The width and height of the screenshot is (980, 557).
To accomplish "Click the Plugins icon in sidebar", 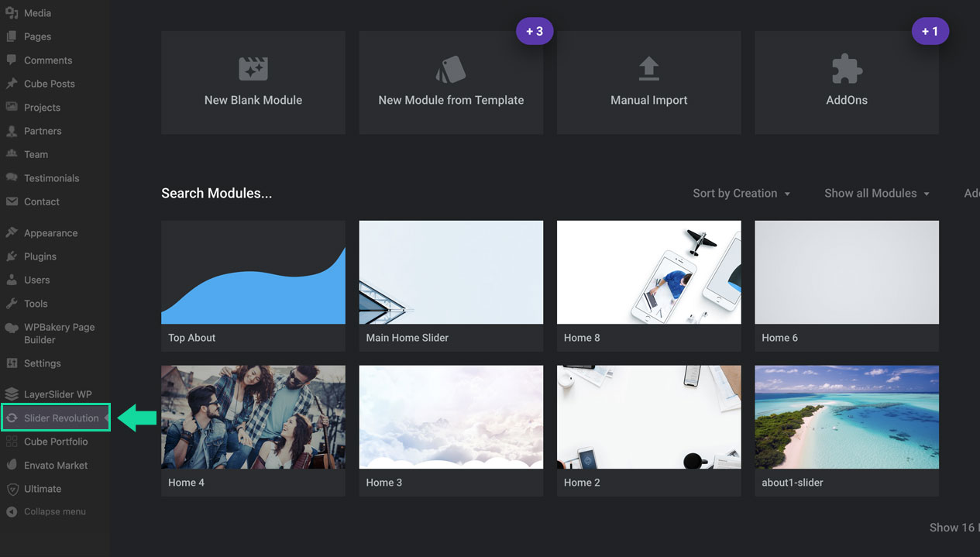I will coord(12,256).
